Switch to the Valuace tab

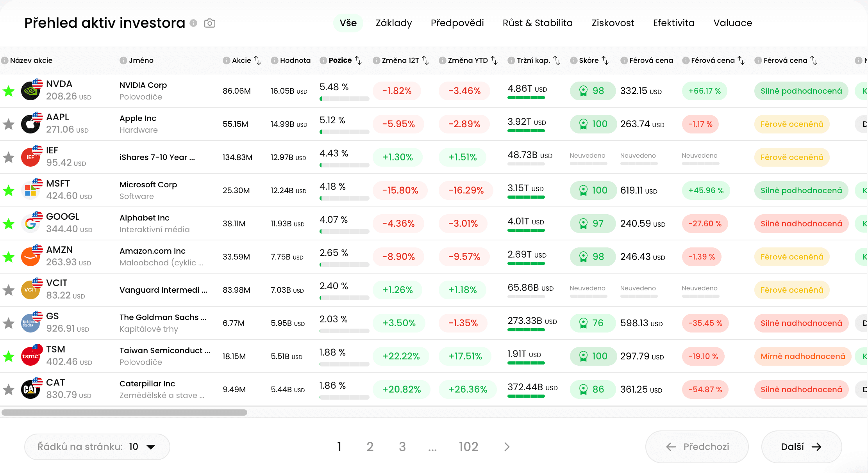click(732, 23)
